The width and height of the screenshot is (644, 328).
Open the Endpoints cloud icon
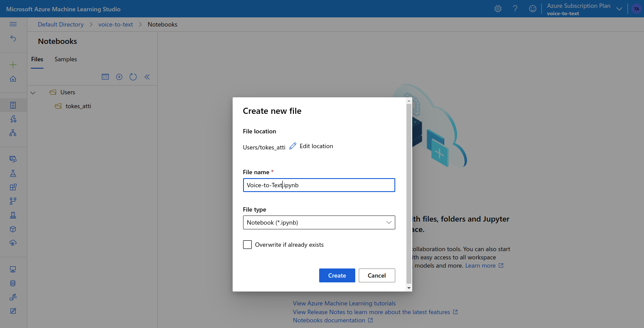click(13, 243)
